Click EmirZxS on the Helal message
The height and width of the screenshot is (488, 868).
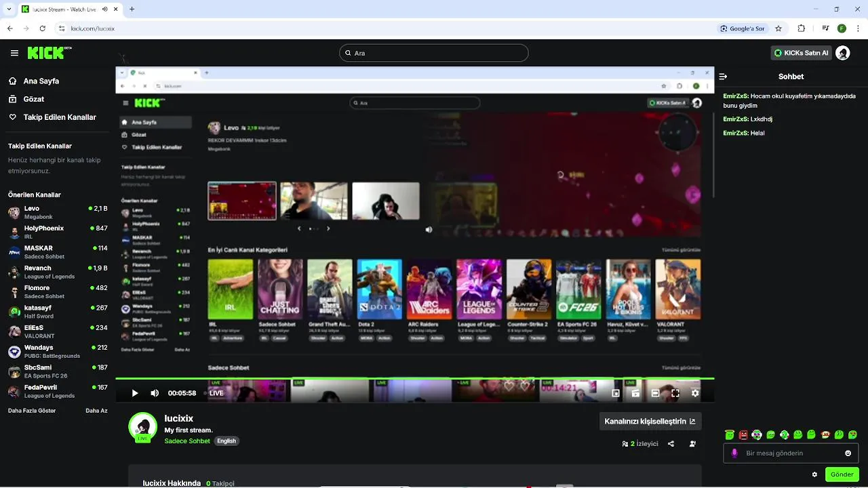(735, 133)
